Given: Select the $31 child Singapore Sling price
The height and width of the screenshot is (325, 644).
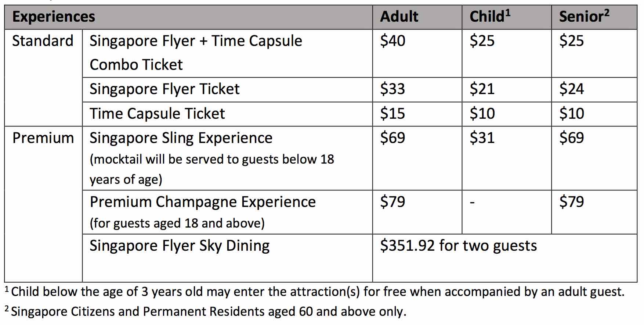Looking at the screenshot, I should pos(482,138).
